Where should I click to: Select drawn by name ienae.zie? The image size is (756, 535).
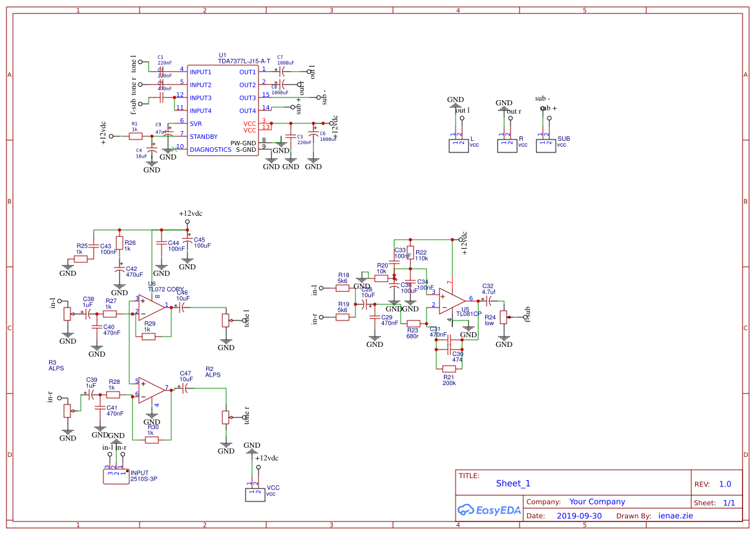(675, 516)
